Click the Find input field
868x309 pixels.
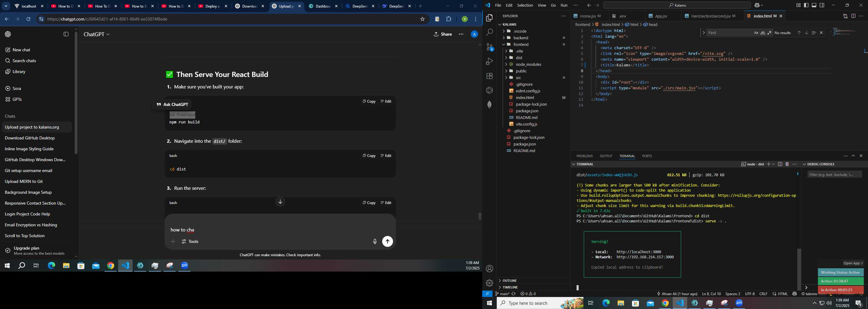point(729,33)
